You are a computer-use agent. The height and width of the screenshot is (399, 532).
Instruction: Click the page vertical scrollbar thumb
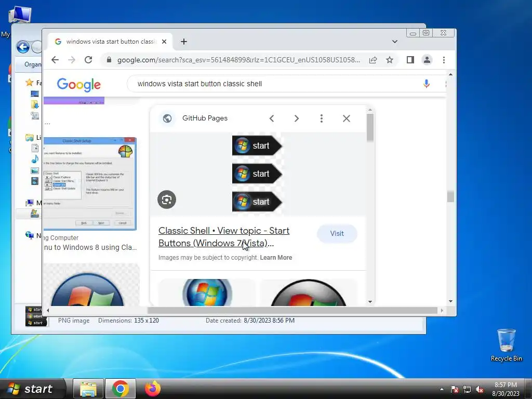tap(450, 196)
